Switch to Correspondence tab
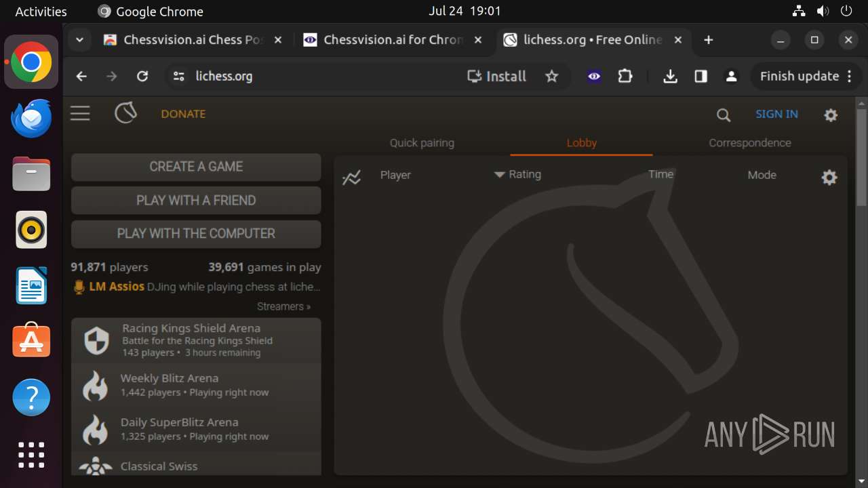Image resolution: width=868 pixels, height=488 pixels. coord(749,143)
